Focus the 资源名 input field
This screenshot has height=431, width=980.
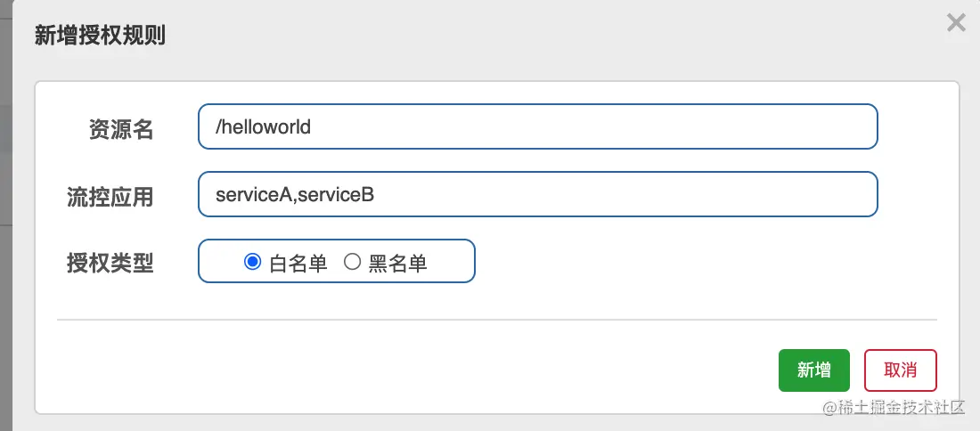(579, 126)
